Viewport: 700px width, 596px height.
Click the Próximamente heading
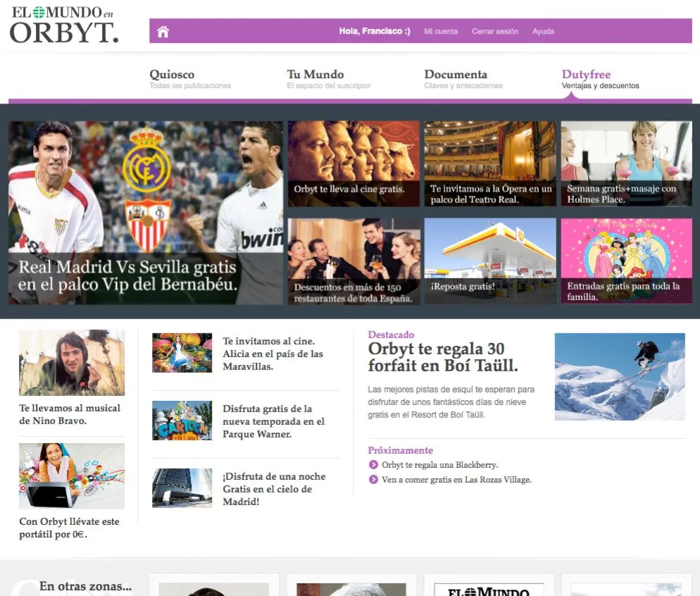(401, 450)
